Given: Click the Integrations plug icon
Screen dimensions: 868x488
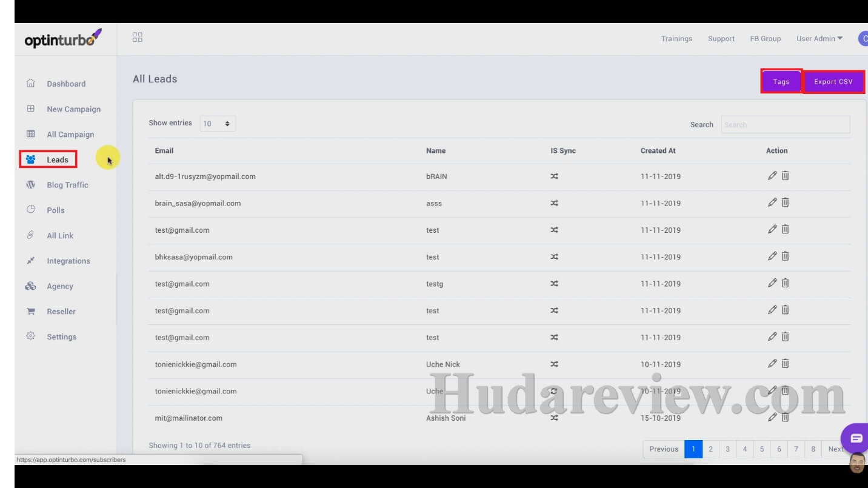Looking at the screenshot, I should [31, 261].
